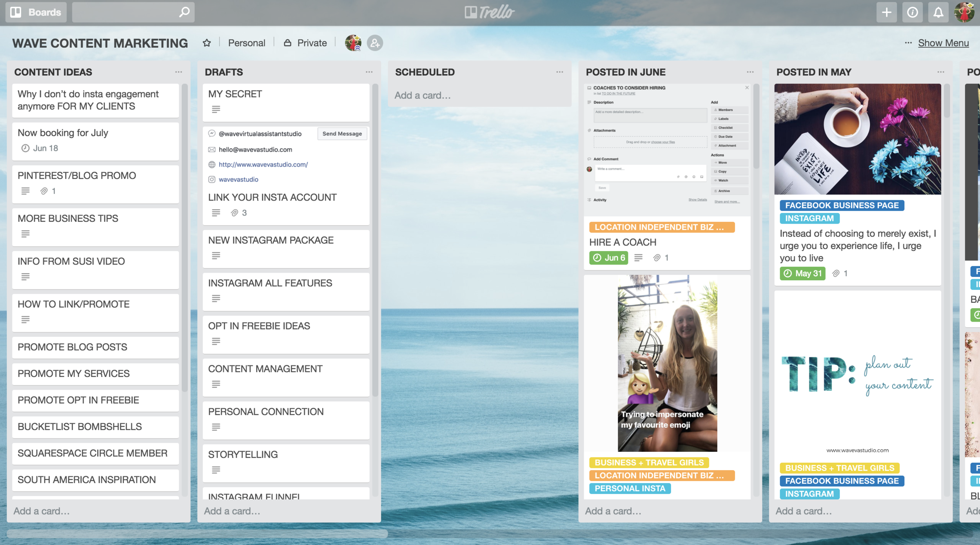Click PERSONAL INSTA blue label
Image resolution: width=980 pixels, height=545 pixels.
point(630,489)
